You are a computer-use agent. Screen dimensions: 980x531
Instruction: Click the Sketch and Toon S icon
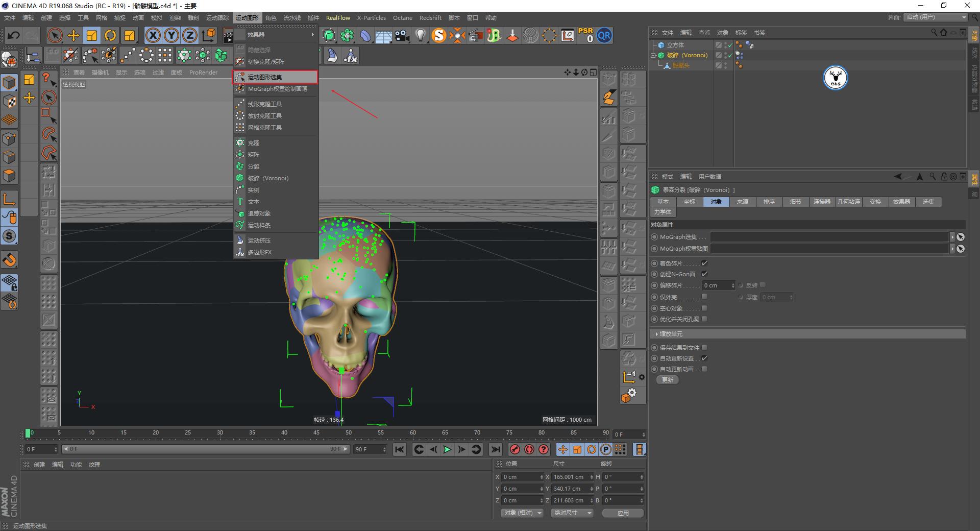439,35
